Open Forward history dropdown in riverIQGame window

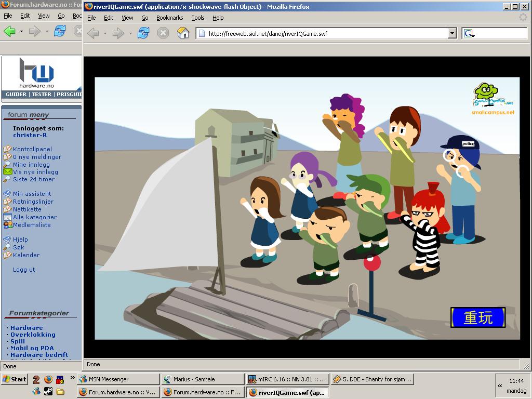tap(130, 34)
